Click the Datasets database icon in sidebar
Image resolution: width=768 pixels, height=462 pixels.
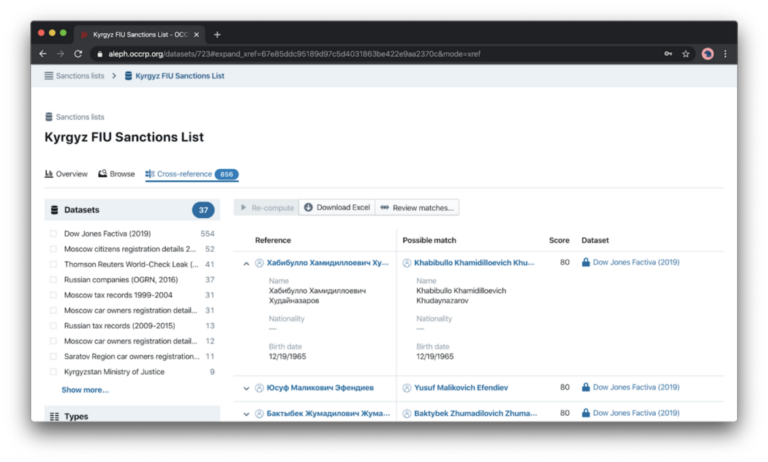pyautogui.click(x=54, y=210)
